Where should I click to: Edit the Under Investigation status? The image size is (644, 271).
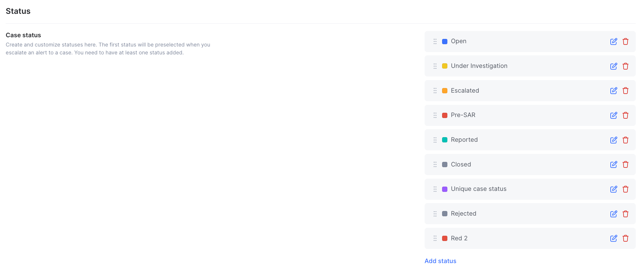tap(614, 66)
